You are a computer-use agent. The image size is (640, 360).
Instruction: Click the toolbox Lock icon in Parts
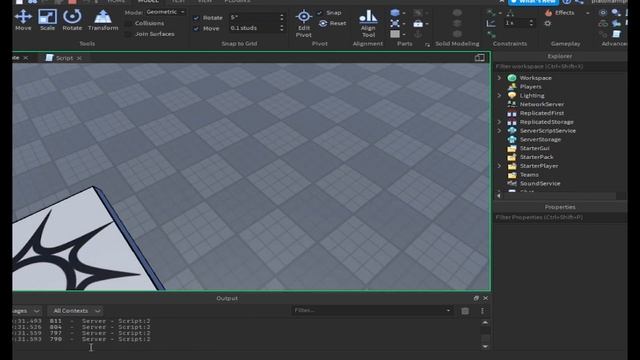click(x=418, y=24)
